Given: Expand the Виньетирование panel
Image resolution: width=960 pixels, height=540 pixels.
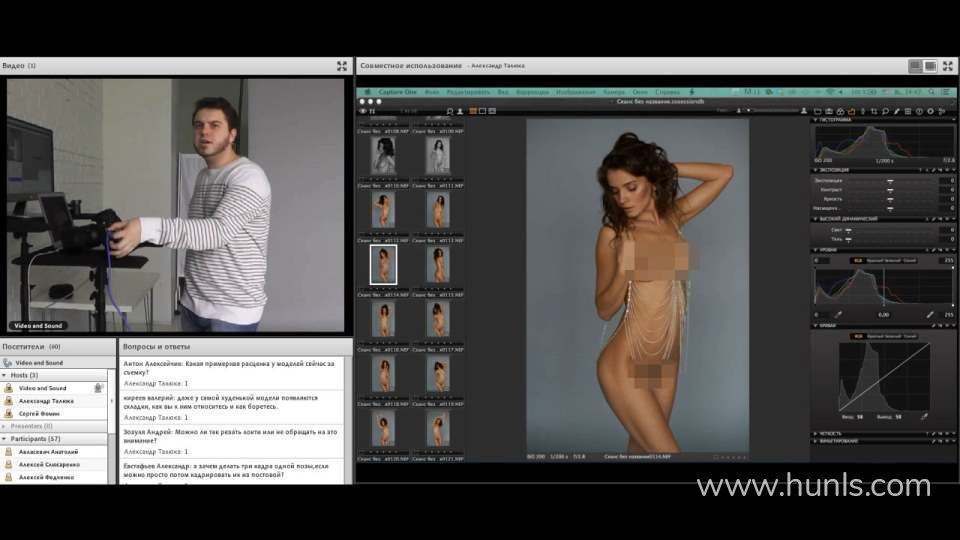Looking at the screenshot, I should 816,441.
